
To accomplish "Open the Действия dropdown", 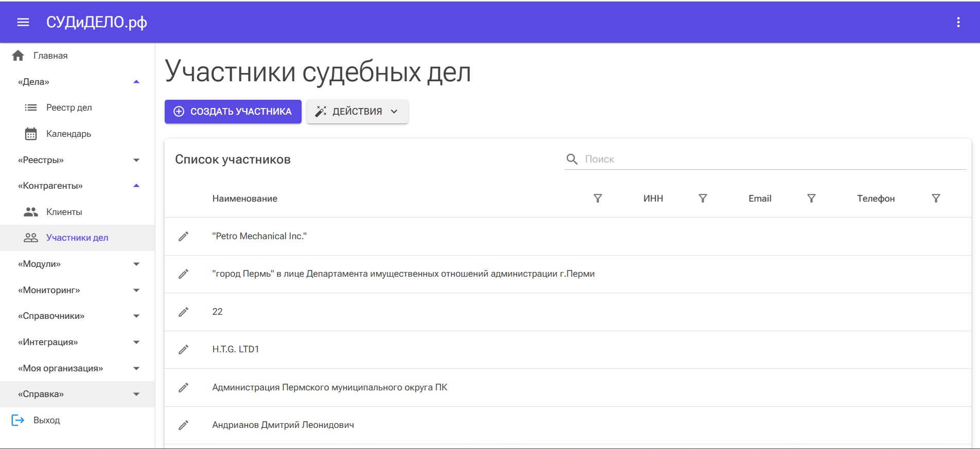I will tap(357, 112).
